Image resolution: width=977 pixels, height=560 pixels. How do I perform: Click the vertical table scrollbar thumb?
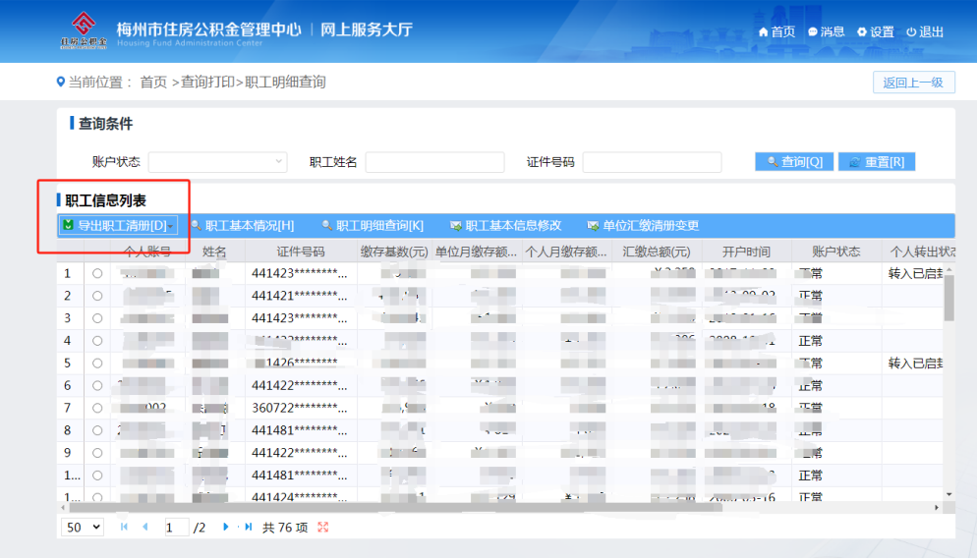coord(948,298)
